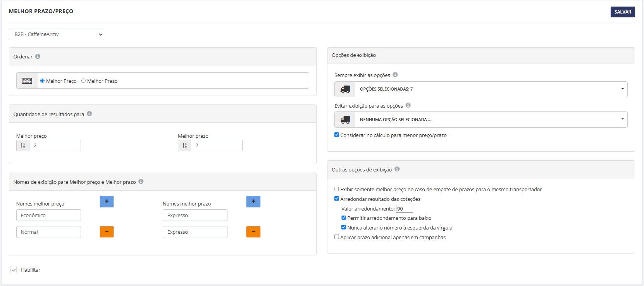
Task: Click sort-number icon beside Melhor prazo field
Action: [184, 146]
